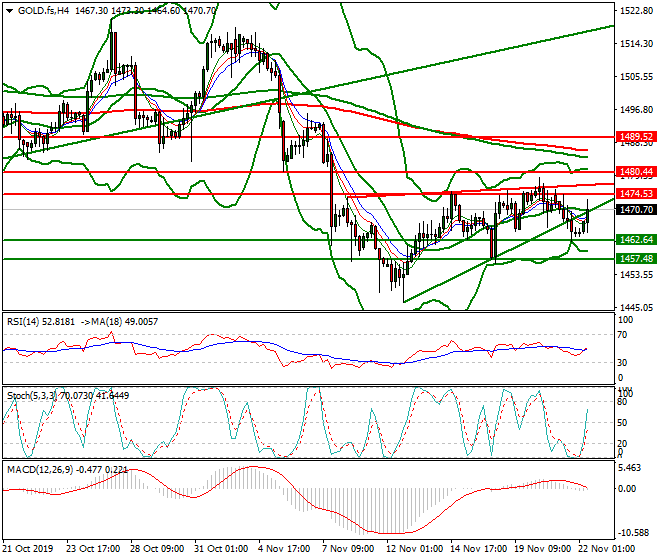Select the 19 Nov 09:00 time label
660x560 pixels.
pyautogui.click(x=543, y=549)
